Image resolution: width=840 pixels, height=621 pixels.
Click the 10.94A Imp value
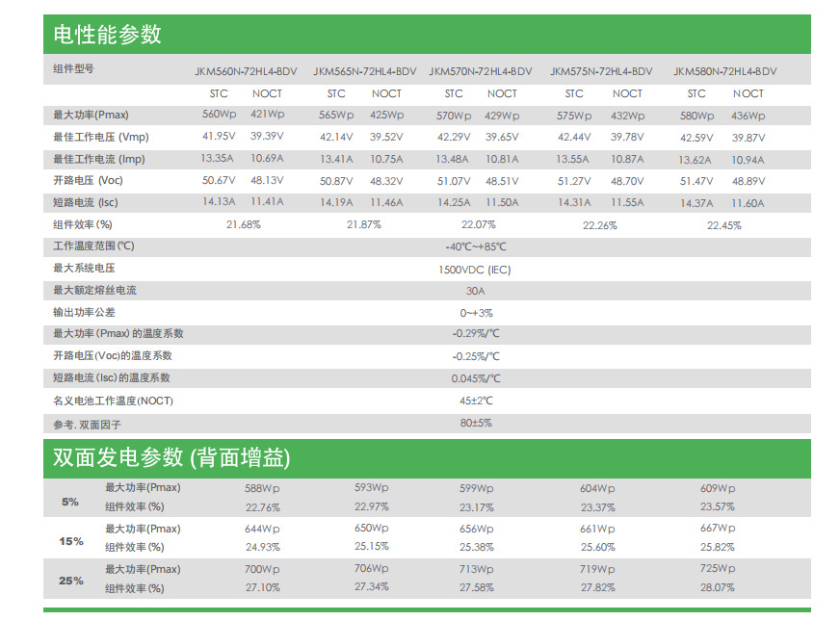[748, 160]
